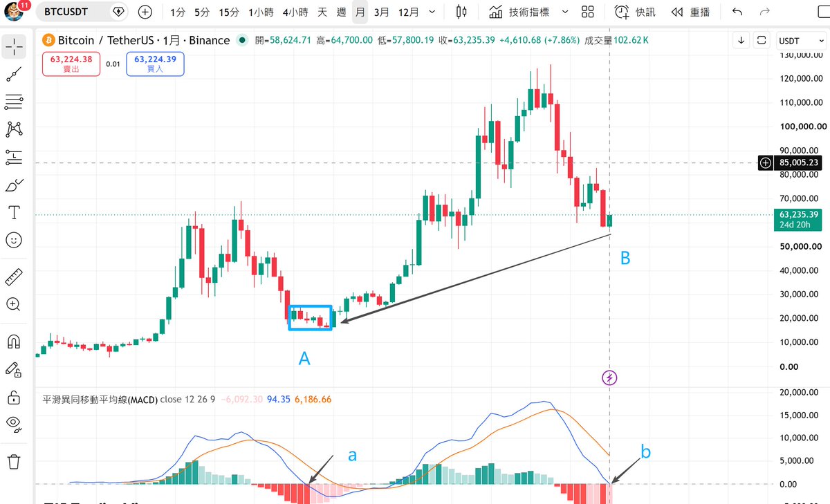Click the red 賣出 sell button
Image resolution: width=830 pixels, height=504 pixels.
click(72, 64)
